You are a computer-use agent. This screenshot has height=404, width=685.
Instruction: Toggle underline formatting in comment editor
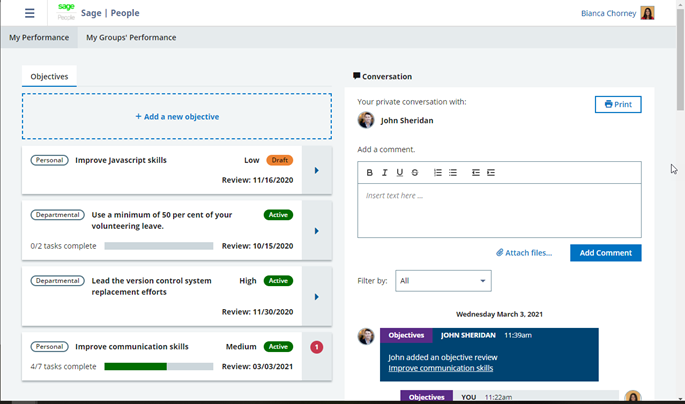400,173
